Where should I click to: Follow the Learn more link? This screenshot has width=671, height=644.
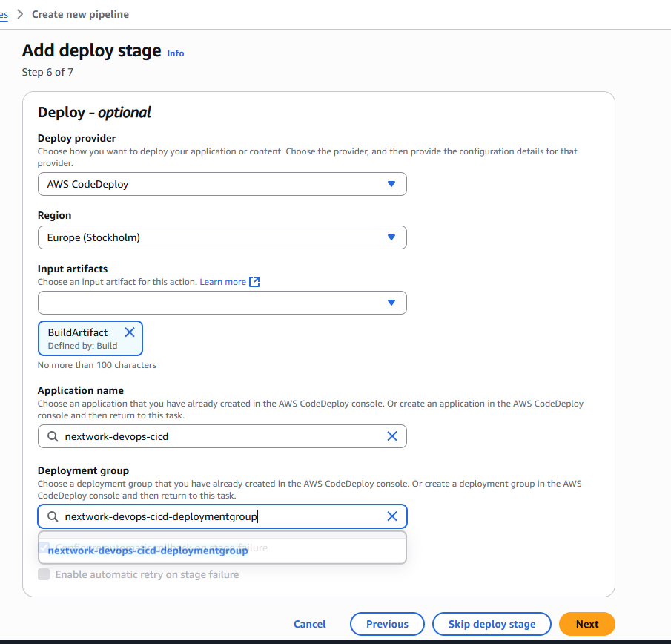point(222,282)
